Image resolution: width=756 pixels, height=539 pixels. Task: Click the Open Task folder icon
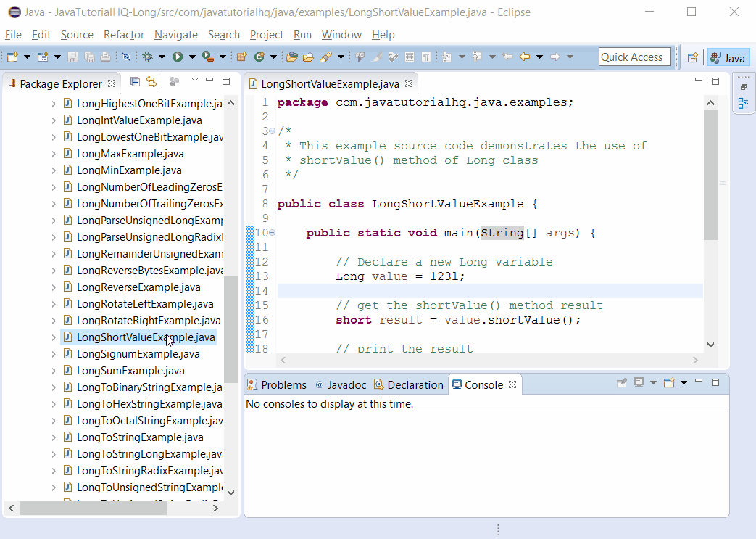pos(308,57)
